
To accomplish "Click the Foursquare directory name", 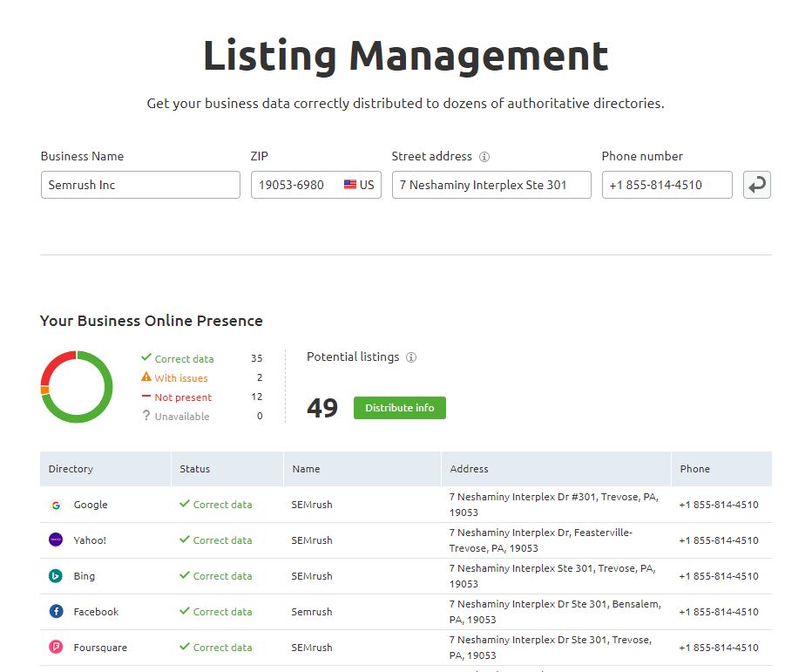I will 100,648.
